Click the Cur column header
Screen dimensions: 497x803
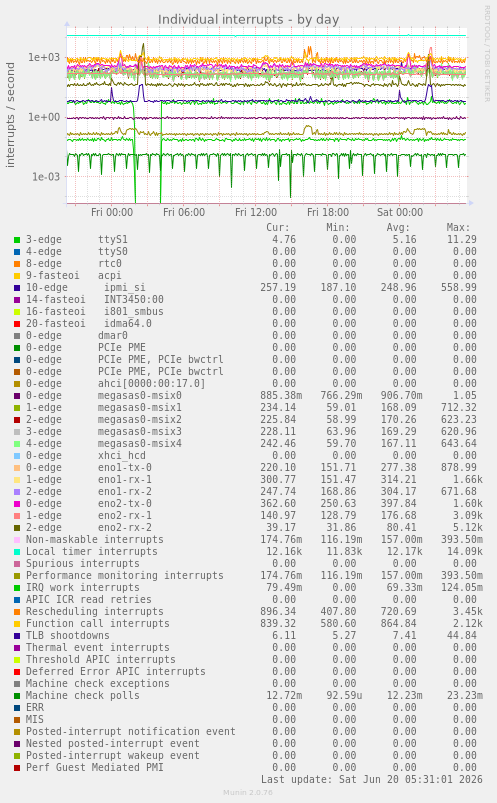click(278, 227)
